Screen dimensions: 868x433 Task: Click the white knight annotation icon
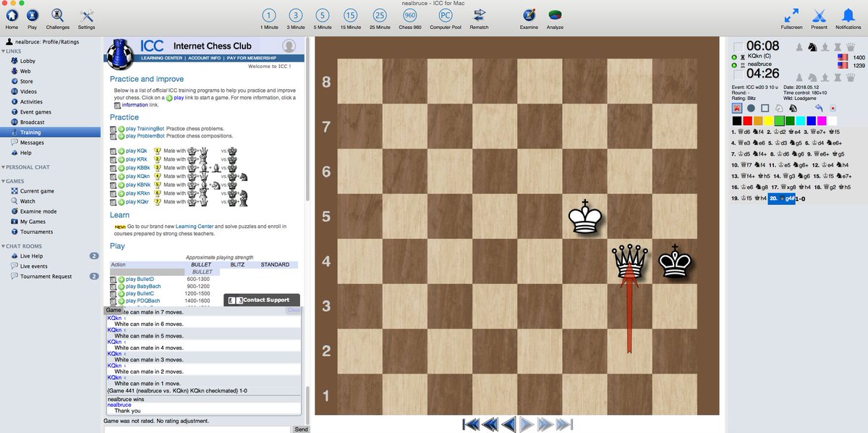pyautogui.click(x=778, y=108)
